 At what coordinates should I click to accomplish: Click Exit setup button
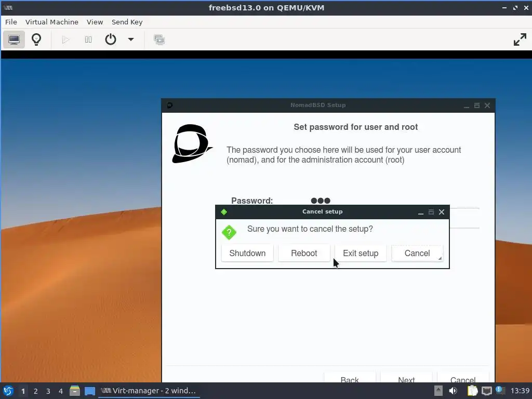pos(361,253)
